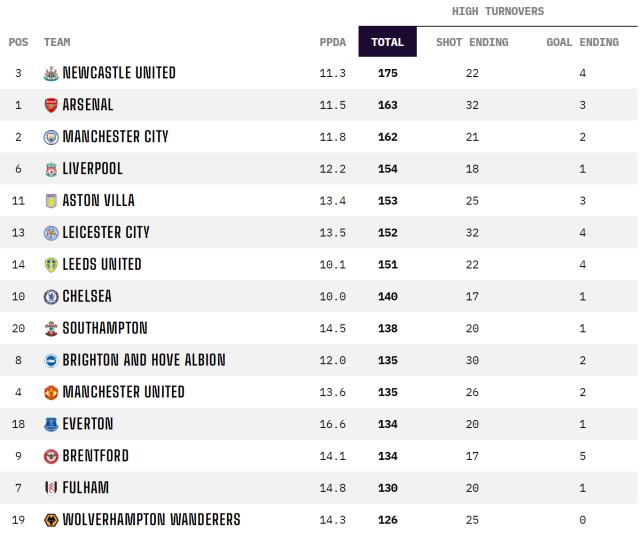This screenshot has width=640, height=535.
Task: Sort by SHOT ENDING column header
Action: tap(472, 42)
